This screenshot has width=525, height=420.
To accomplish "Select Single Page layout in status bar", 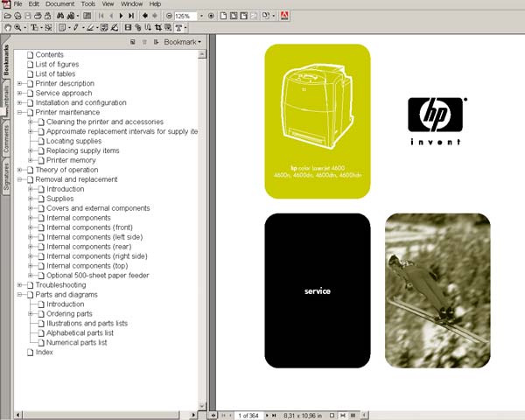I will 332,416.
